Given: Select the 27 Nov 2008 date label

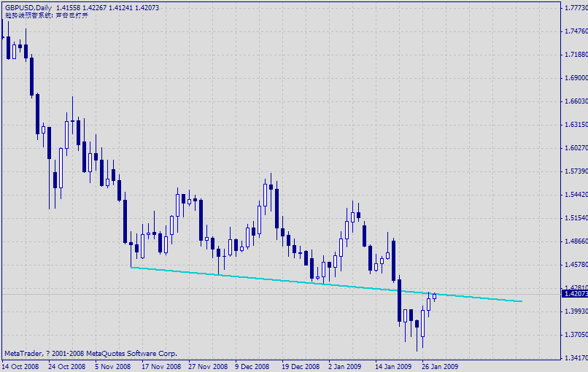Looking at the screenshot, I should tap(207, 366).
